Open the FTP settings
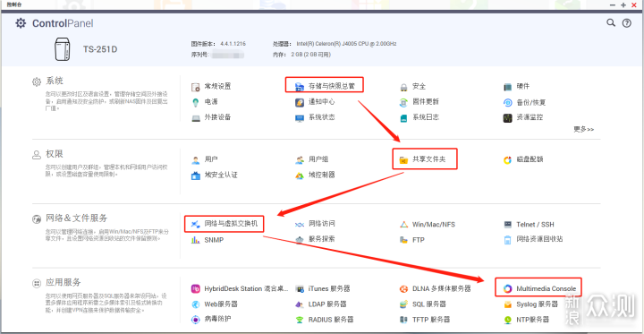The image size is (644, 334). (x=412, y=240)
